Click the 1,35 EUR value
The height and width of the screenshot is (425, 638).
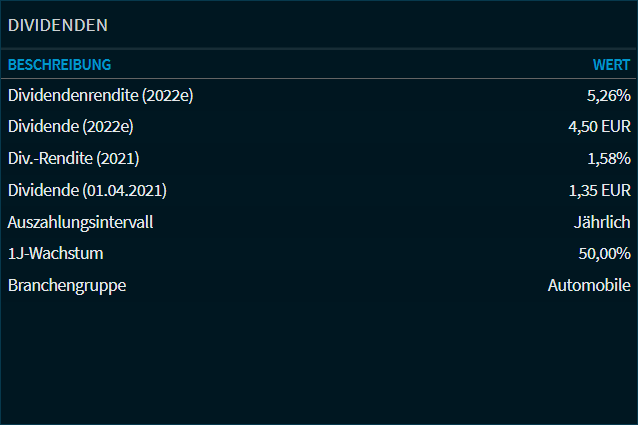click(599, 190)
